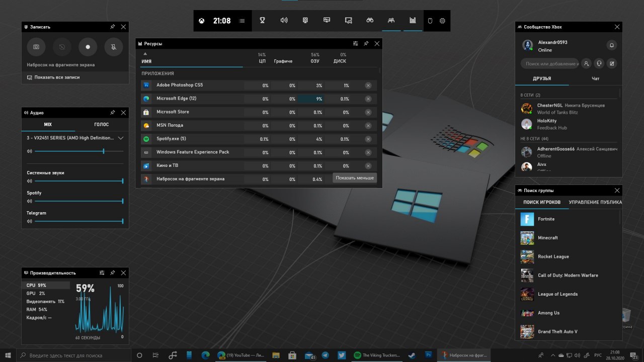Mute Spotify using its speaker icon
Viewport: 644px width, 362px height.
(x=29, y=201)
